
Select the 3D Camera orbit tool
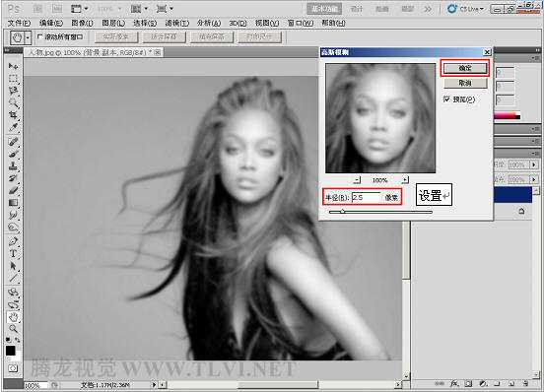[13, 305]
